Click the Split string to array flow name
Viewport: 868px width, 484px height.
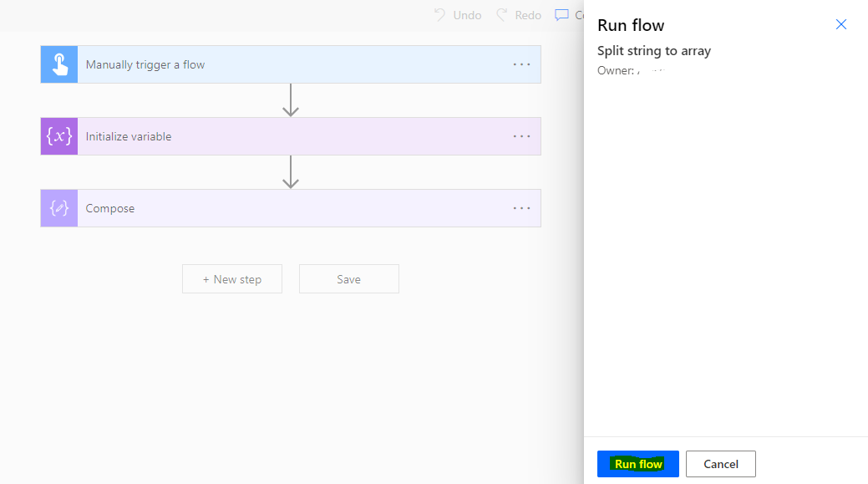[654, 51]
